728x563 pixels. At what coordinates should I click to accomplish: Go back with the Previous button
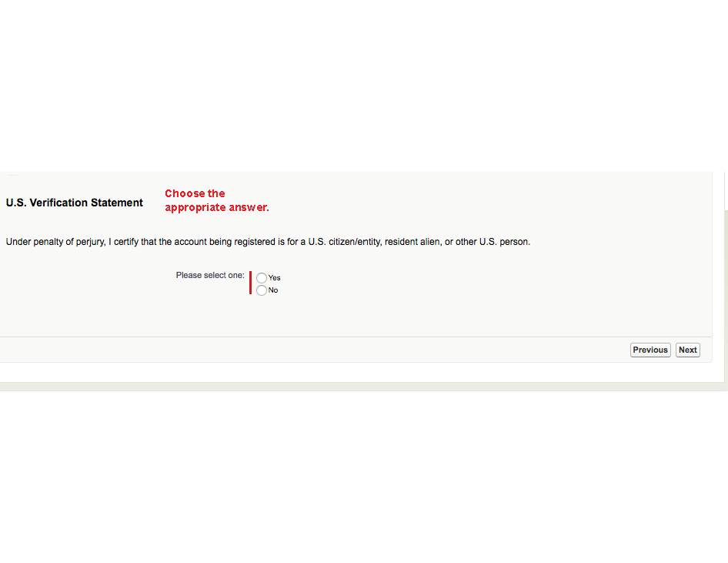[650, 350]
